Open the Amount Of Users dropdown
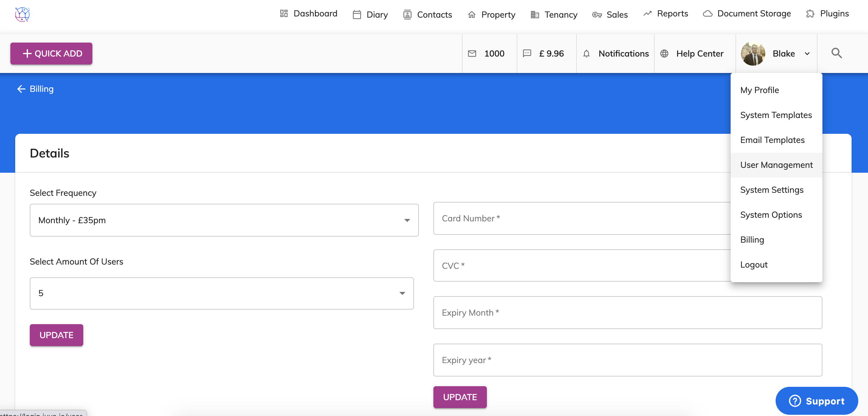 [222, 293]
